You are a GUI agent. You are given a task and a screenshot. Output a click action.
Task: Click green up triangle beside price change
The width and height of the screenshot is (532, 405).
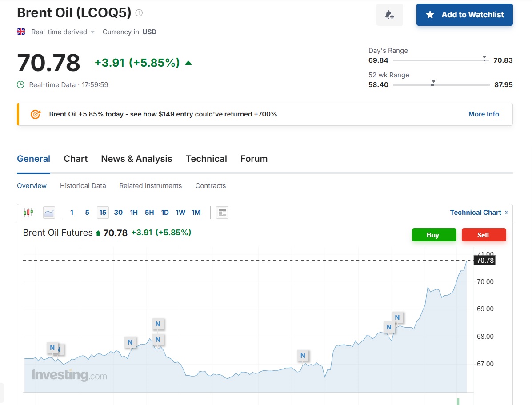point(188,63)
